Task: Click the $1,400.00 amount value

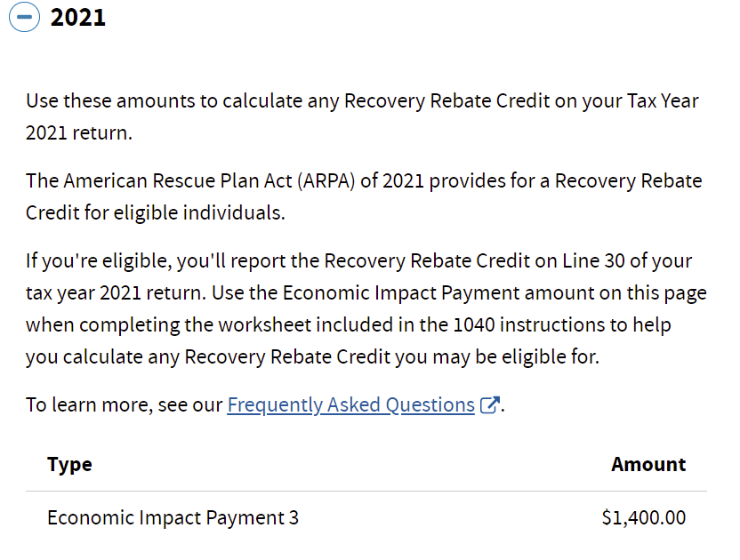Action: pyautogui.click(x=644, y=517)
